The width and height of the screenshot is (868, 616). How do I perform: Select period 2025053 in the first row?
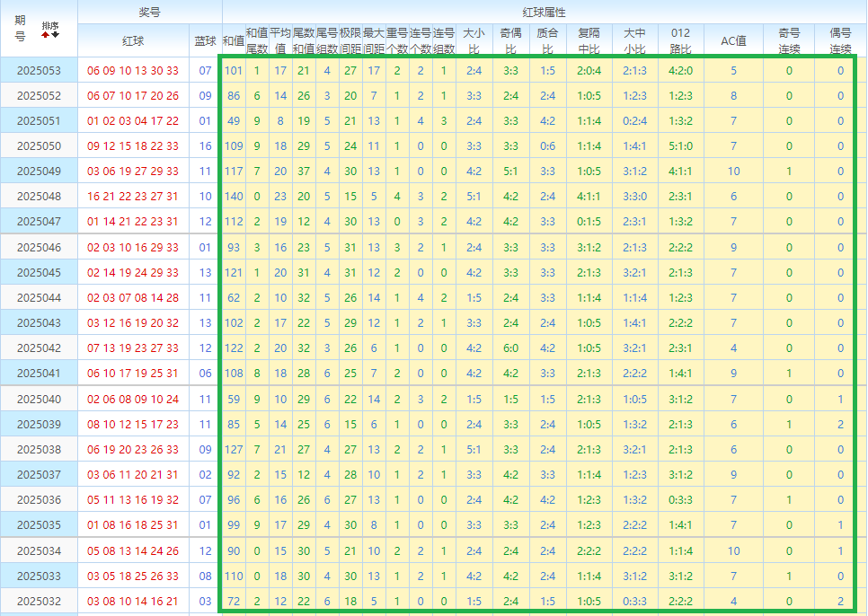click(39, 71)
